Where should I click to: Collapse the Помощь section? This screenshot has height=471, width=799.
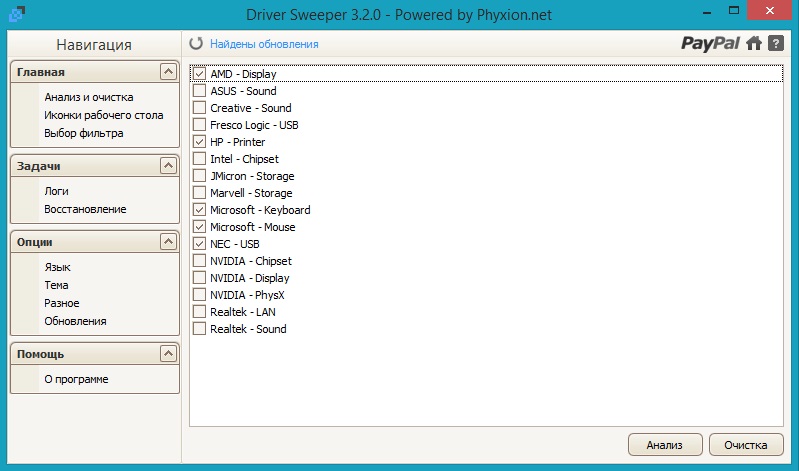pyautogui.click(x=168, y=354)
